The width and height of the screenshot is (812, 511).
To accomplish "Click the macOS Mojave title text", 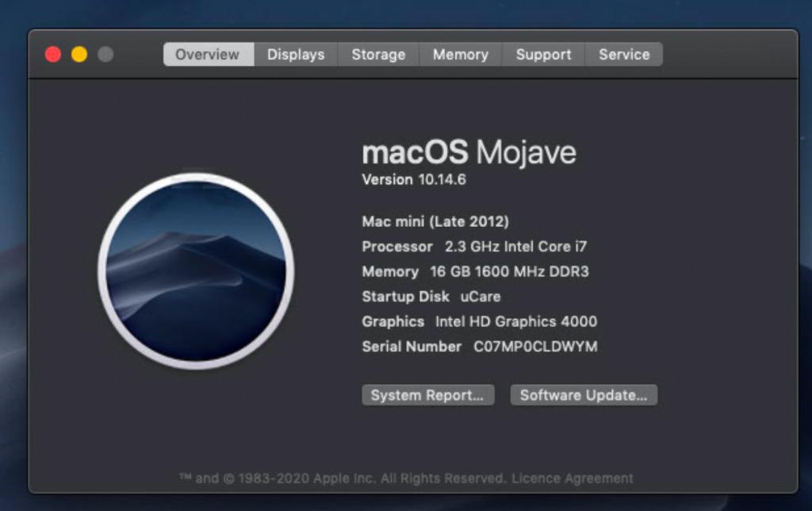I will (469, 152).
